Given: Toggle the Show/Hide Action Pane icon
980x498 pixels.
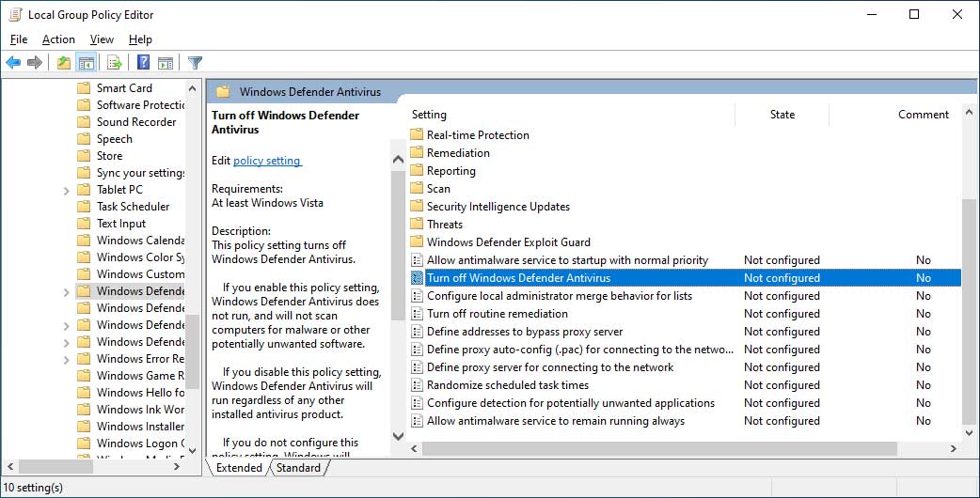Looking at the screenshot, I should point(166,62).
